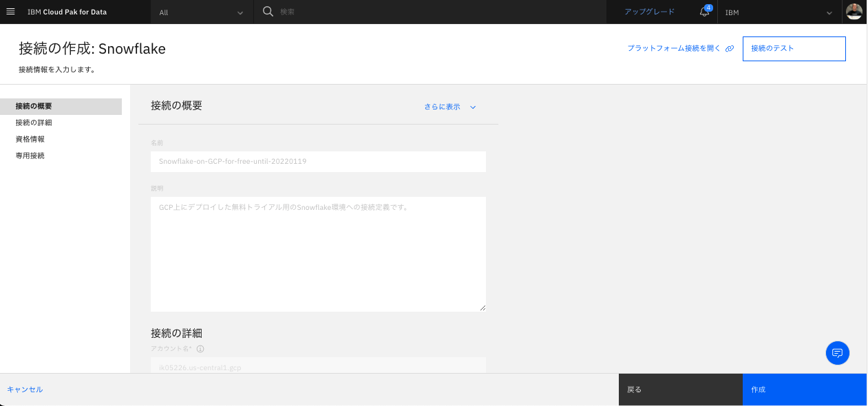Click the 接続情報を入力します。 text

tap(56, 70)
